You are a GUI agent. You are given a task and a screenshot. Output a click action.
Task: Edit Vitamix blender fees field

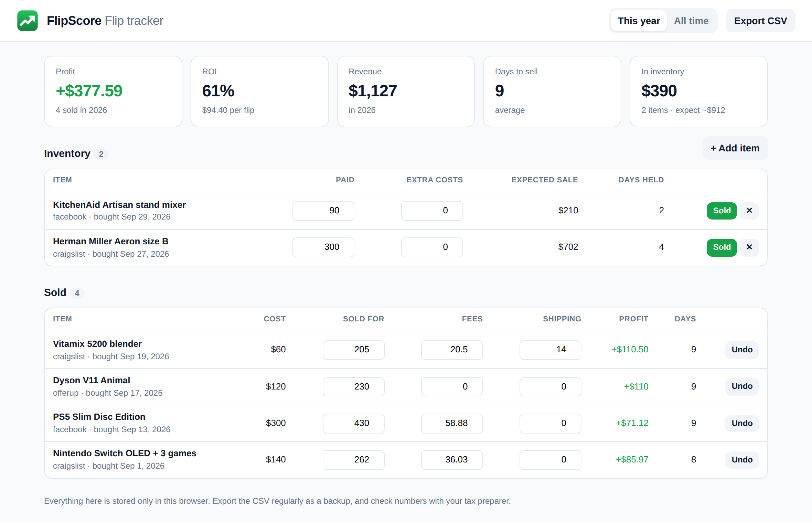(x=452, y=350)
